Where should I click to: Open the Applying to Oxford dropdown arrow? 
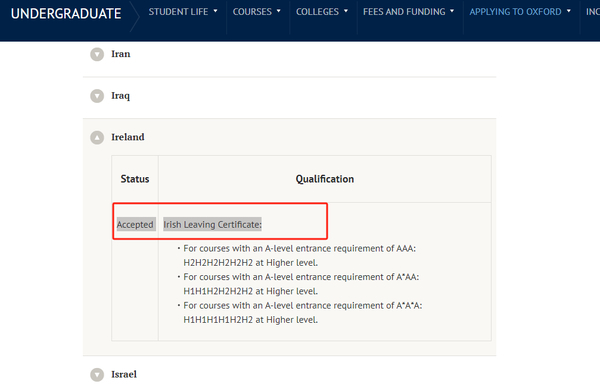coord(569,11)
